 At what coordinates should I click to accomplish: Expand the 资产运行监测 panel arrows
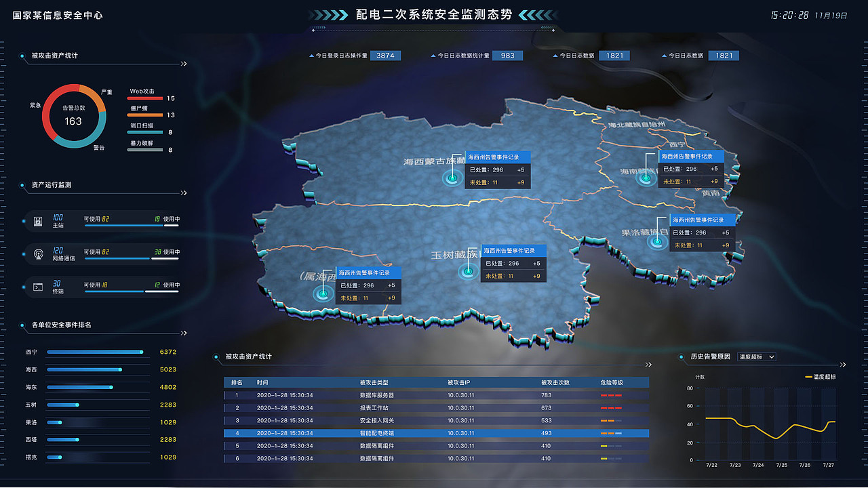click(x=184, y=192)
